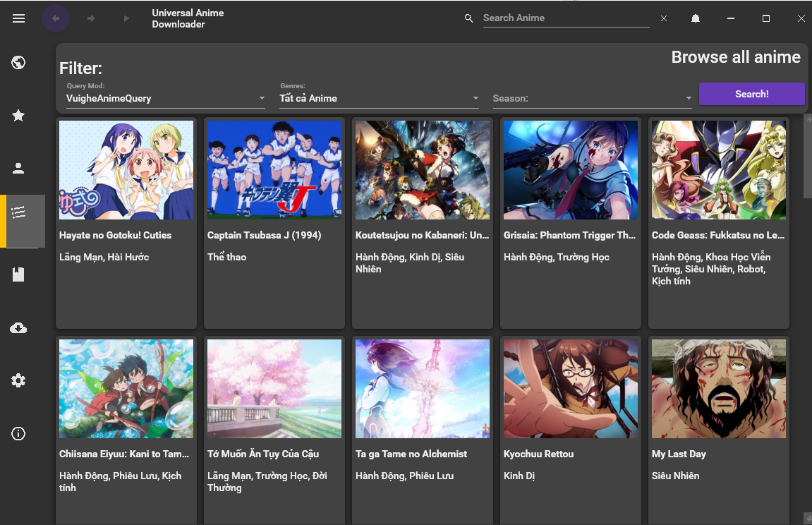Open Ta ga Tame no Alchemist thumbnail
Screen dimensions: 812x525
[x=423, y=389]
